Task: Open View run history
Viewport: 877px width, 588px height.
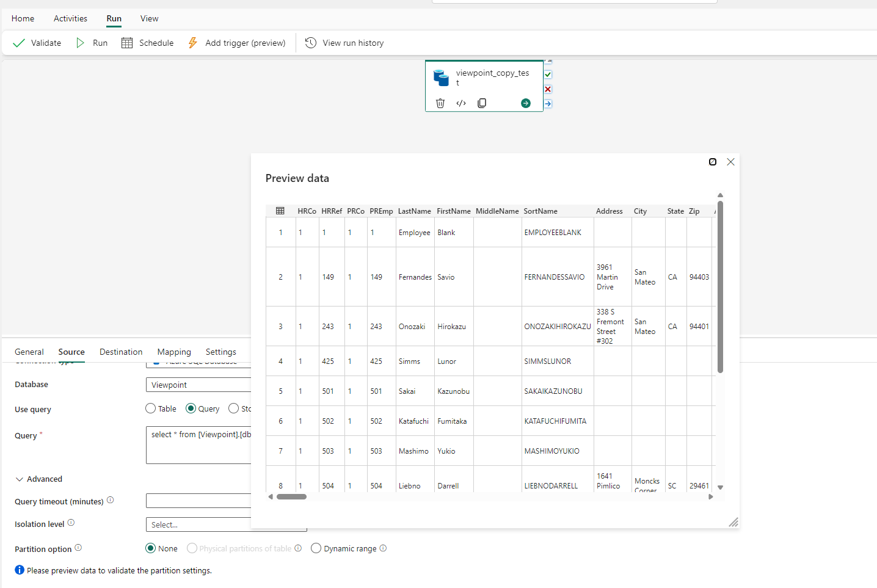Action: point(344,43)
